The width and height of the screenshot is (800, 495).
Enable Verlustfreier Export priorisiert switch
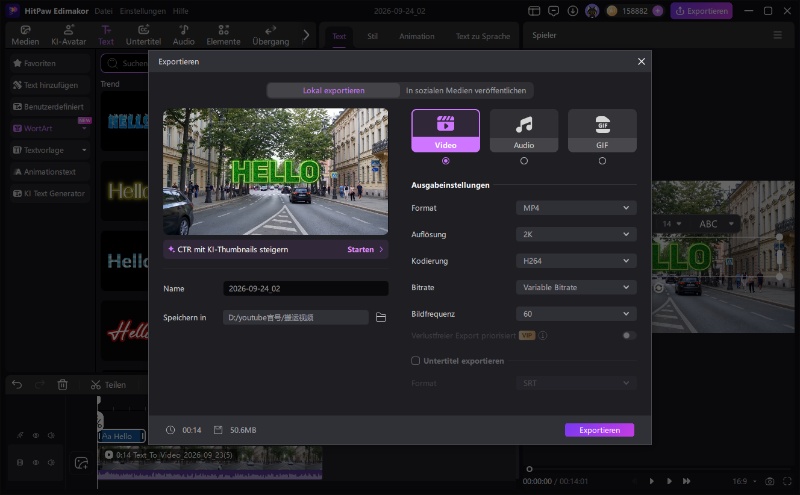tap(629, 335)
